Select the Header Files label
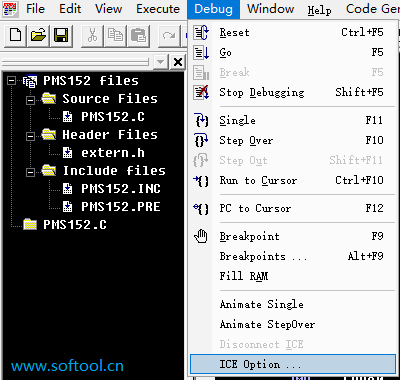 pos(110,135)
